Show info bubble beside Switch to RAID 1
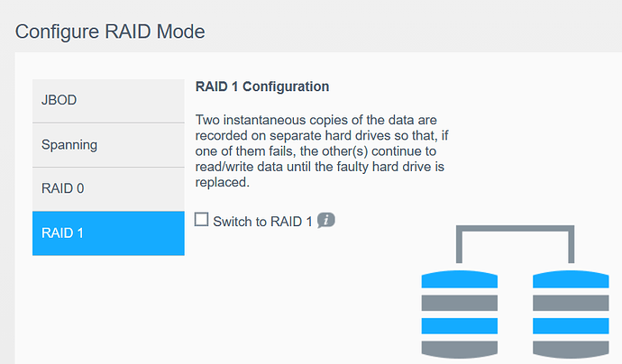This screenshot has height=364, width=622. [x=326, y=221]
